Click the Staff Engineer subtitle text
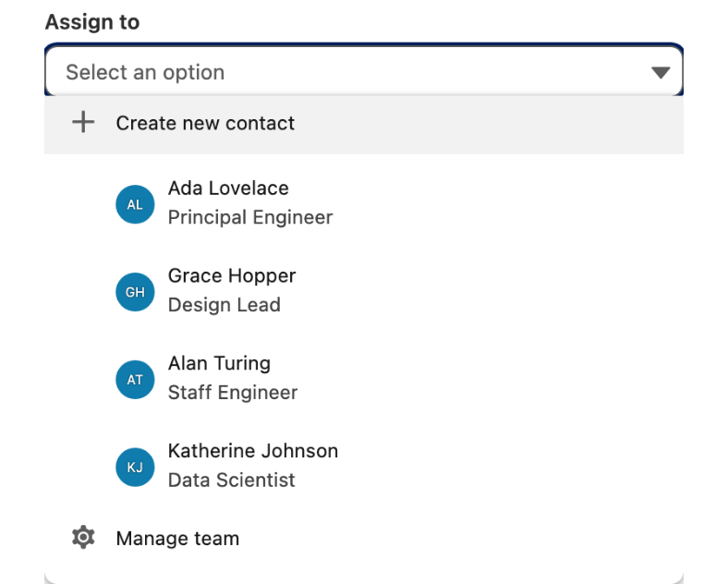This screenshot has height=584, width=728. (233, 393)
